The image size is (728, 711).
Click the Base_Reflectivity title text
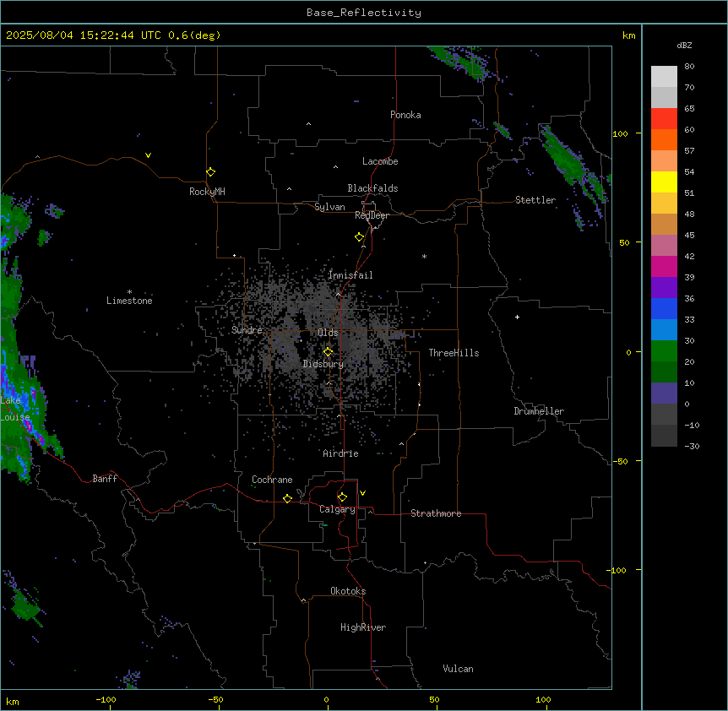pos(364,13)
